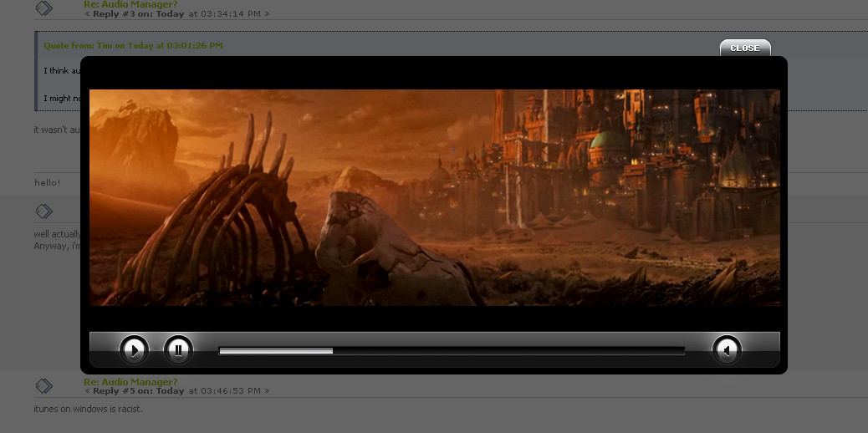The image size is (868, 433).
Task: Click the video progress bar track
Action: 452,350
